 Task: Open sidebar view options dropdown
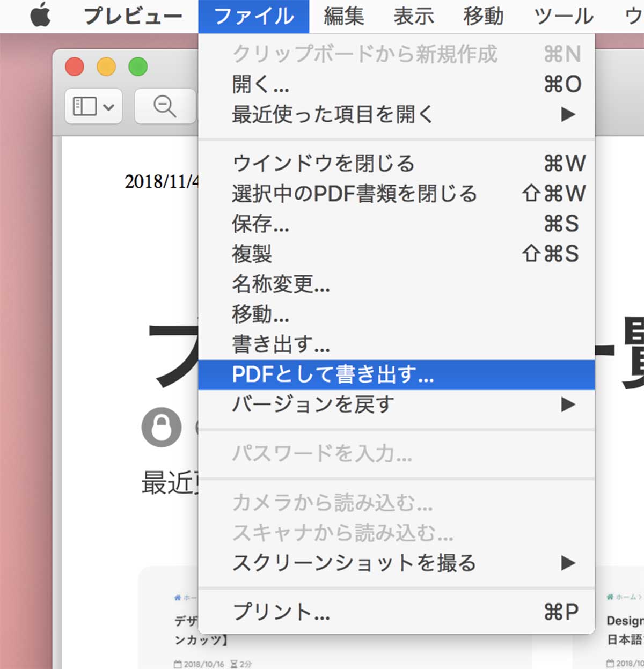93,106
